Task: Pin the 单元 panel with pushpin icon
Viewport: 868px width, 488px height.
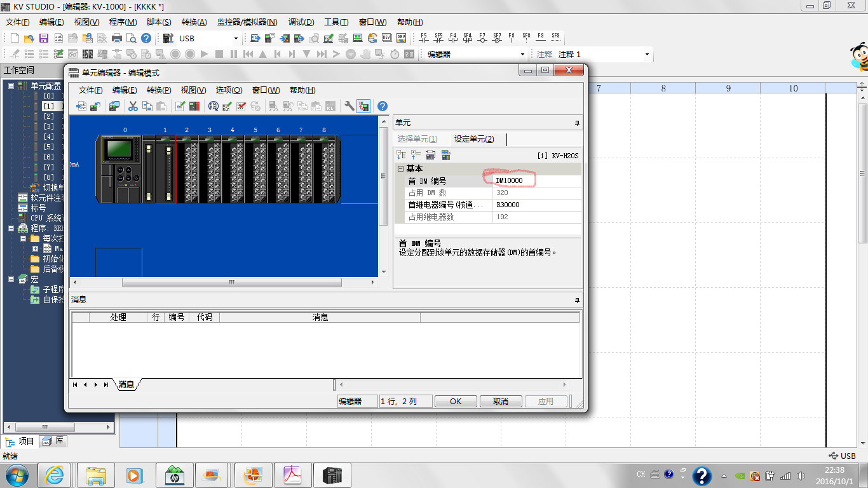Action: [577, 123]
